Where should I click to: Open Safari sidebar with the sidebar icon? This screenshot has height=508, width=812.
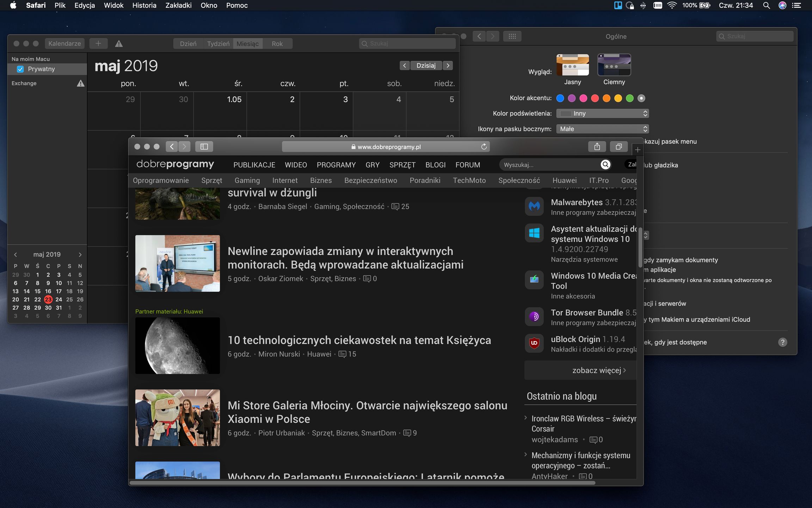(x=204, y=146)
